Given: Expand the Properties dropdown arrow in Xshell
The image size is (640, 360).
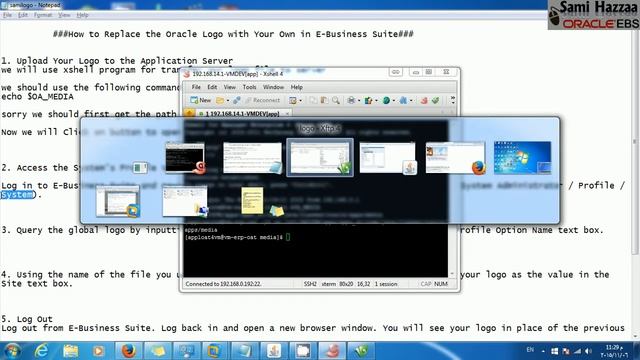Looking at the screenshot, I should (301, 100).
